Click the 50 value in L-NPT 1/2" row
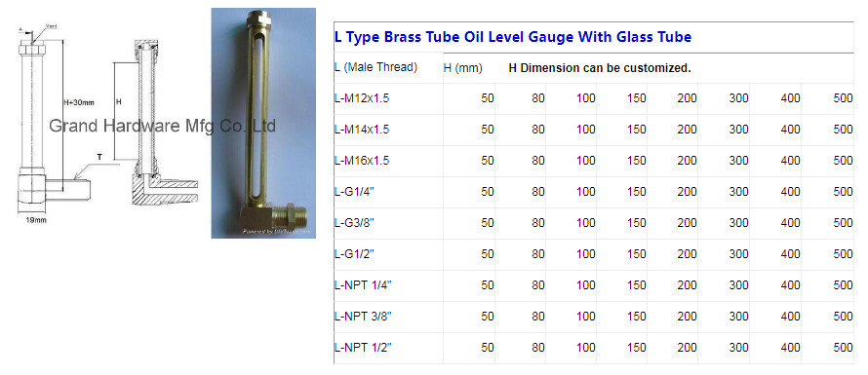The image size is (868, 375). (487, 348)
